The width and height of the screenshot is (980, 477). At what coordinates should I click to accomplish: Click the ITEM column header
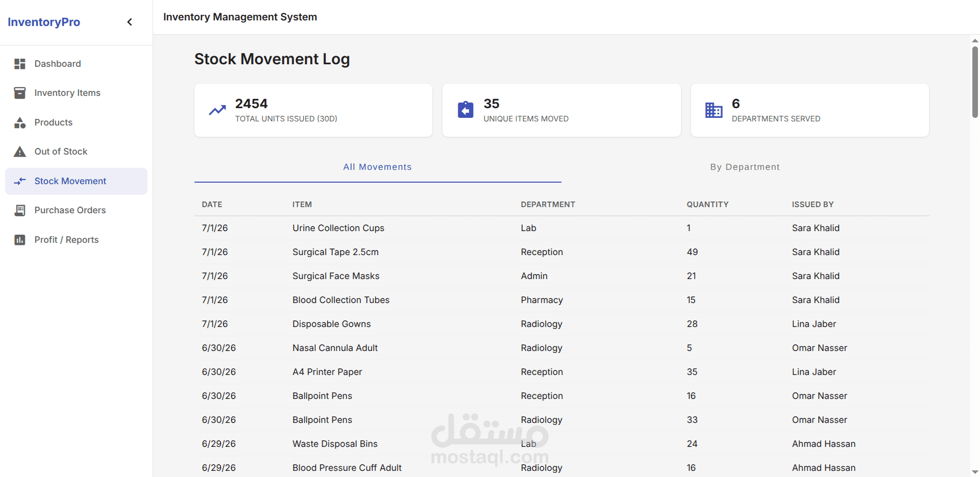(302, 205)
